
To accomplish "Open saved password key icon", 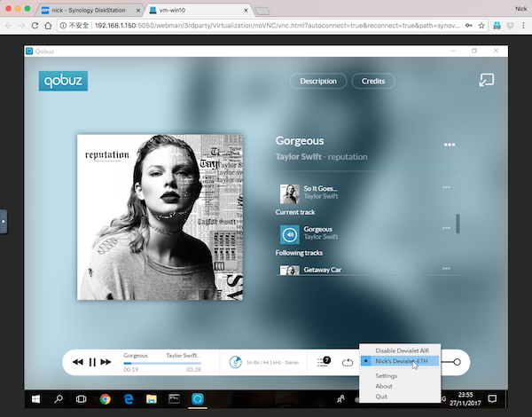I will [x=468, y=26].
